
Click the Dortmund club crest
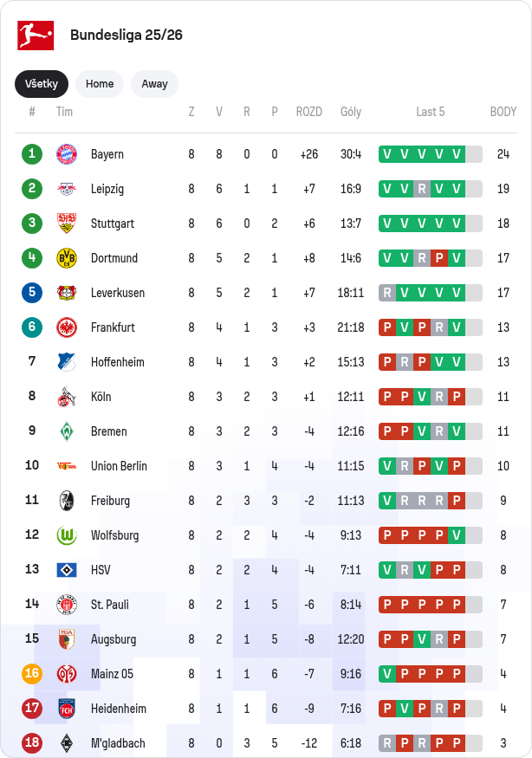click(x=67, y=258)
